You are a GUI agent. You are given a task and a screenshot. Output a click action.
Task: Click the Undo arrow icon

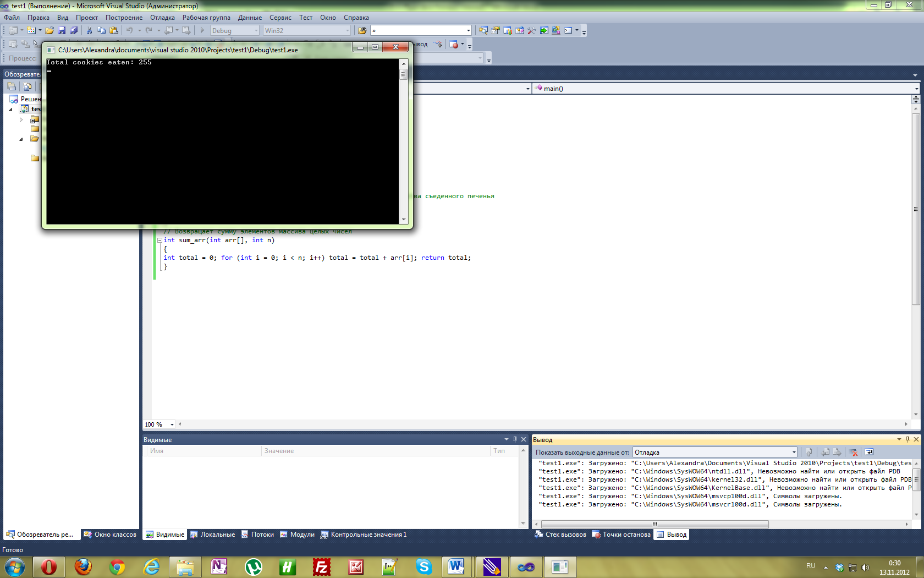[130, 31]
